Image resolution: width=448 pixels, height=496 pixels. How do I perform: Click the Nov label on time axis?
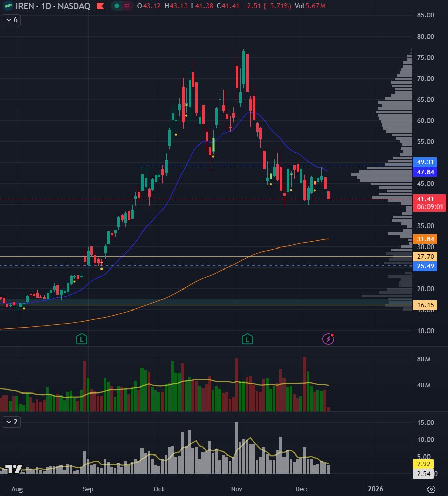coord(237,489)
